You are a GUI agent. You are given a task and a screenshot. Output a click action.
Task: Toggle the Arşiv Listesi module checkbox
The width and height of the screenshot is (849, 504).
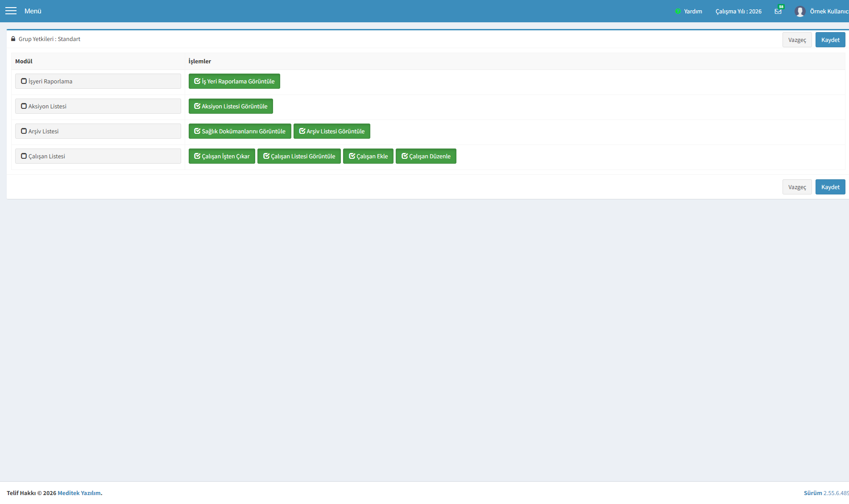pyautogui.click(x=24, y=131)
